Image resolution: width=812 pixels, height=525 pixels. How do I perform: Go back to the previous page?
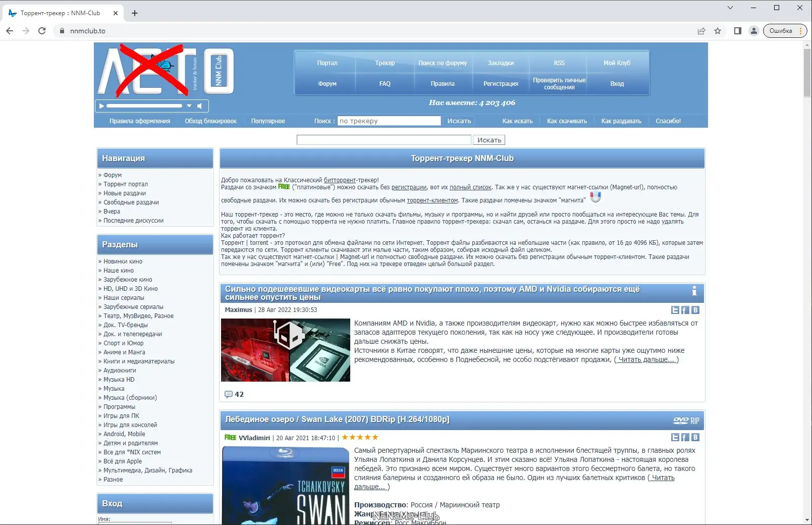pos(10,31)
